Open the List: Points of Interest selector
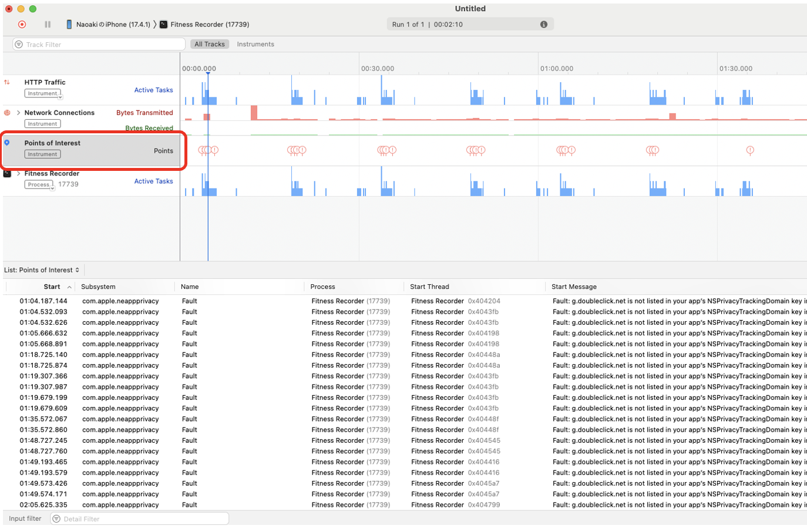This screenshot has width=807, height=532. click(x=42, y=270)
